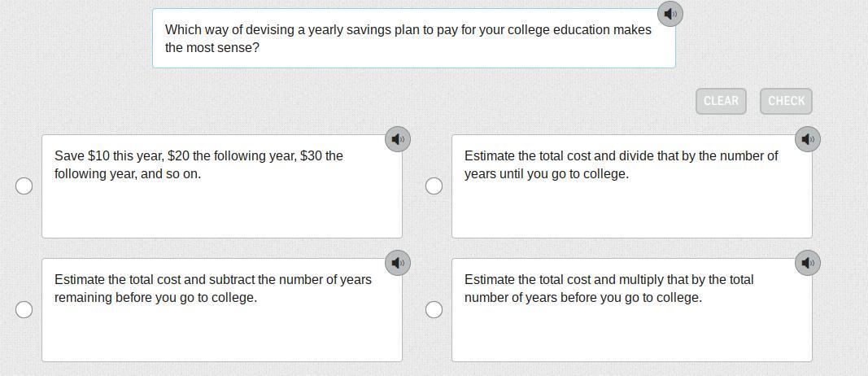Play audio for the 'subtract the number' answer
Image resolution: width=868 pixels, height=376 pixels.
(x=397, y=263)
